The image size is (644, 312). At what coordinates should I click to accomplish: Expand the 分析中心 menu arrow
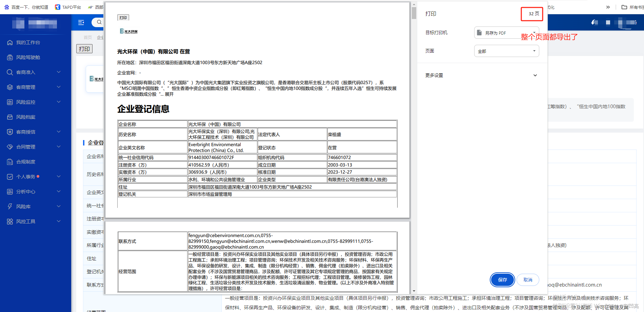[x=59, y=192]
